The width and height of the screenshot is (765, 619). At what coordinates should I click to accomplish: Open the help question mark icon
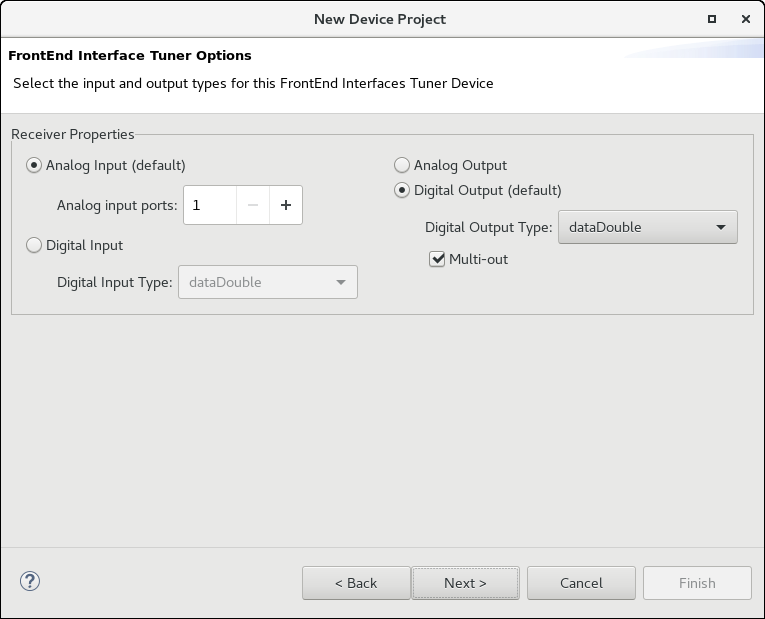[30, 581]
